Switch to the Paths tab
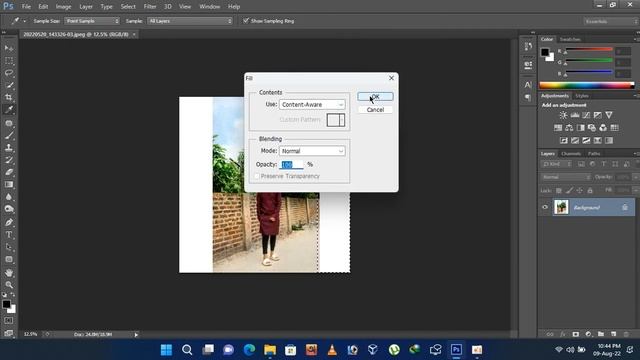The image size is (640, 360). tap(594, 153)
